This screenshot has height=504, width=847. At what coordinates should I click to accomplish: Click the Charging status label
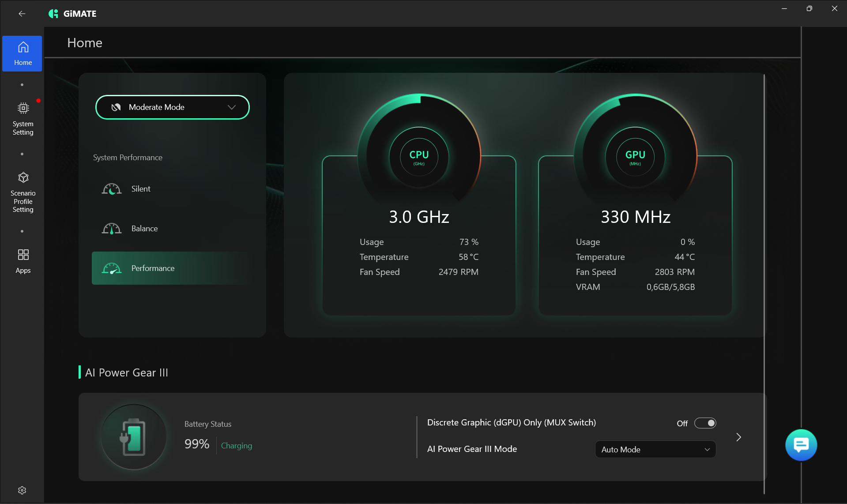pyautogui.click(x=237, y=446)
